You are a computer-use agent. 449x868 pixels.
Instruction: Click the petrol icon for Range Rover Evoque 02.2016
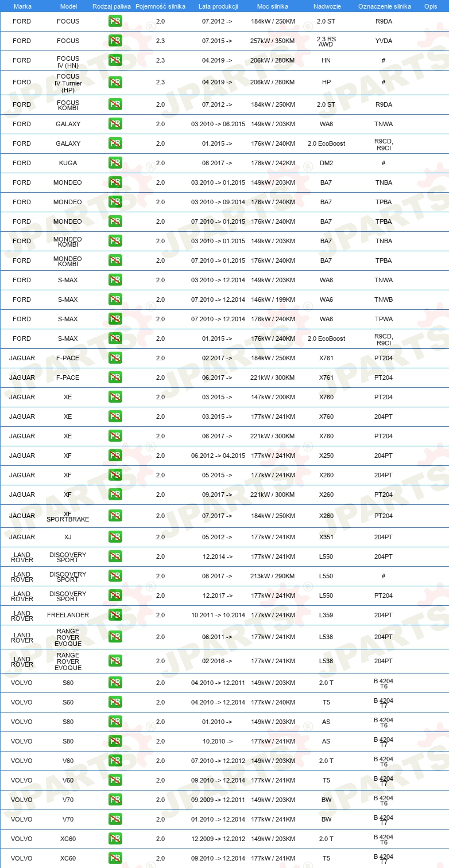(115, 661)
